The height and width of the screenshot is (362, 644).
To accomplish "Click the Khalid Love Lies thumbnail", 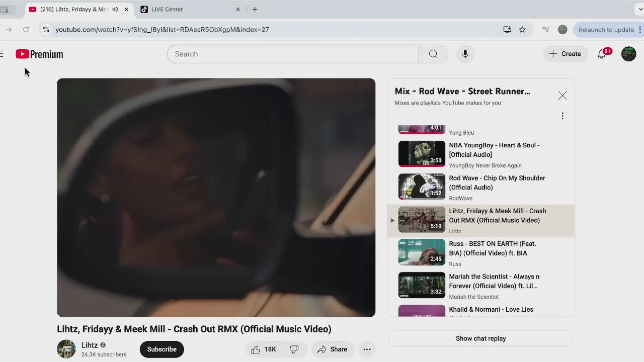I will 422,311.
